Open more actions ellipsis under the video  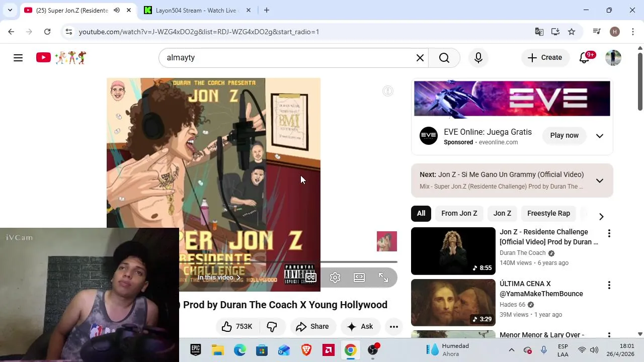[x=394, y=327]
